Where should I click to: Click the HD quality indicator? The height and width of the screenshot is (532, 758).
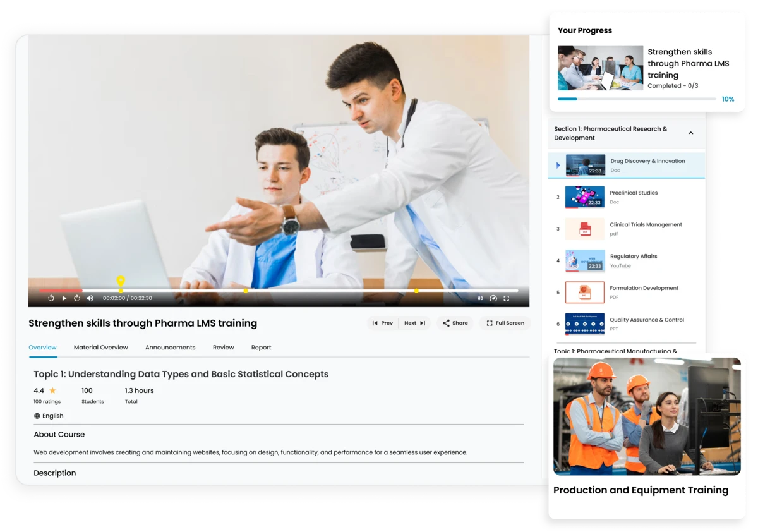(x=480, y=297)
